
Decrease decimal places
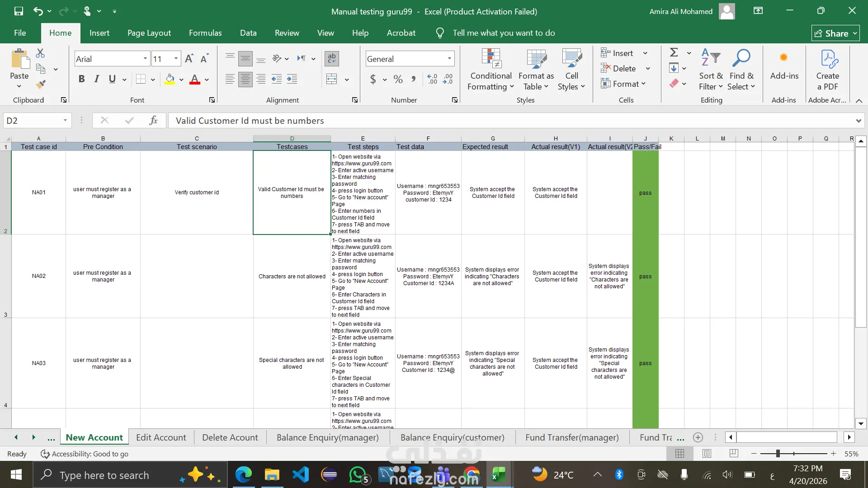click(448, 80)
